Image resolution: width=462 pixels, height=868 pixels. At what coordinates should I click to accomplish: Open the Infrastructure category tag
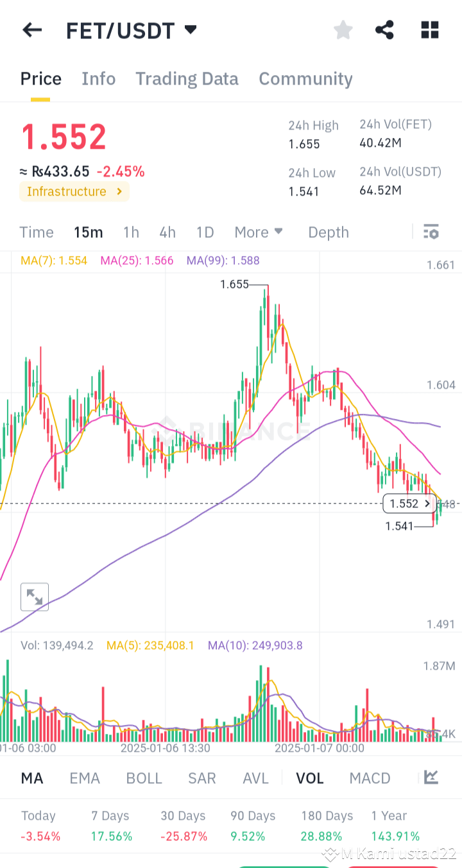[74, 191]
